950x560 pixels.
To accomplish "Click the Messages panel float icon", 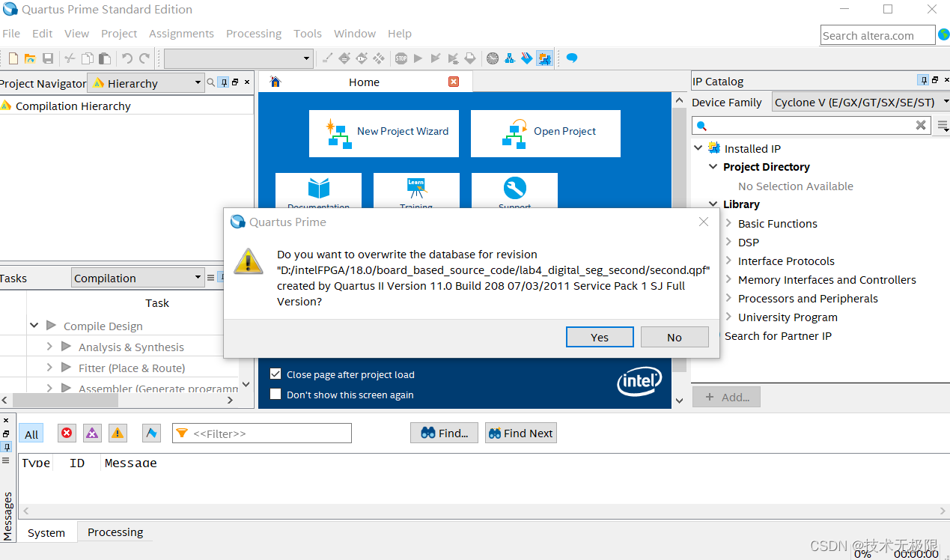I will (7, 433).
